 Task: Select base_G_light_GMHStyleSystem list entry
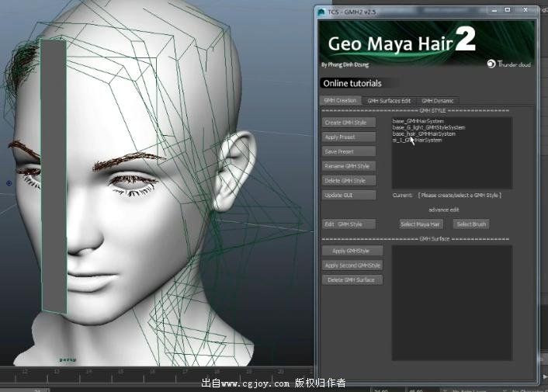click(428, 127)
